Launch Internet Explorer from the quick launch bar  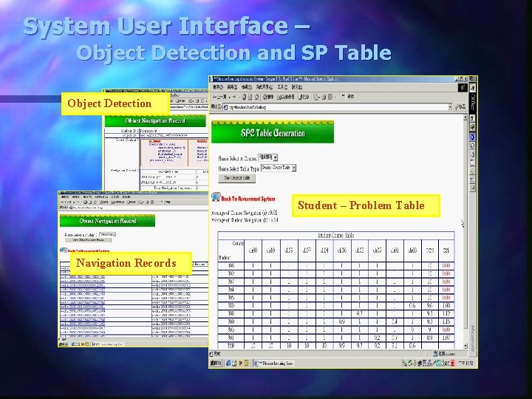point(228,363)
